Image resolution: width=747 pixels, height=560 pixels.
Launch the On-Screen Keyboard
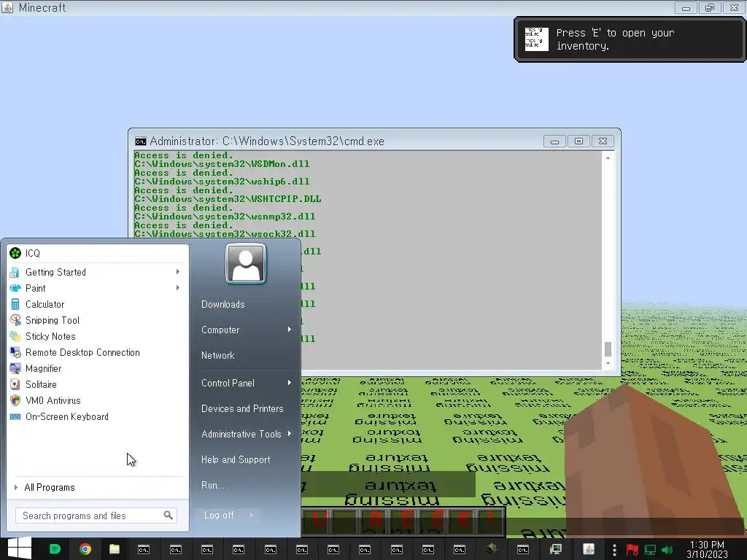tap(98, 416)
